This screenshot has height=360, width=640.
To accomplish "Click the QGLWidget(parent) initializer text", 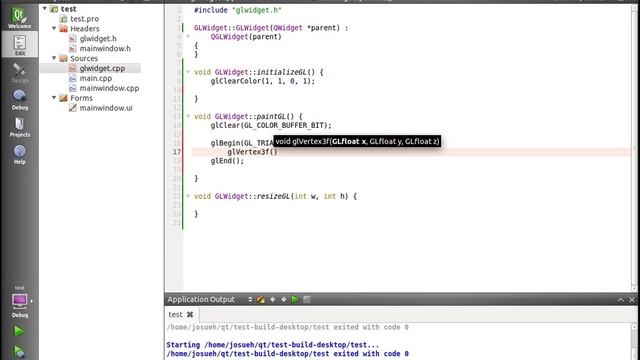I will coord(246,37).
